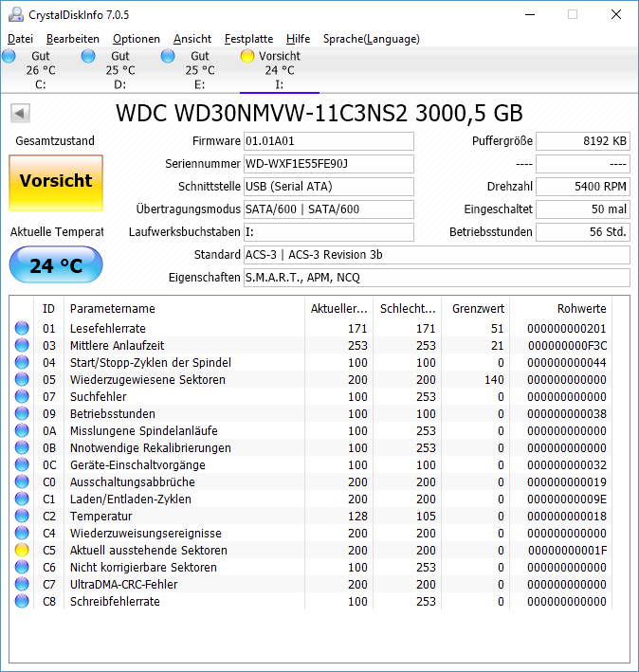
Task: Click the blue status orb for drive E:
Action: pyautogui.click(x=168, y=56)
